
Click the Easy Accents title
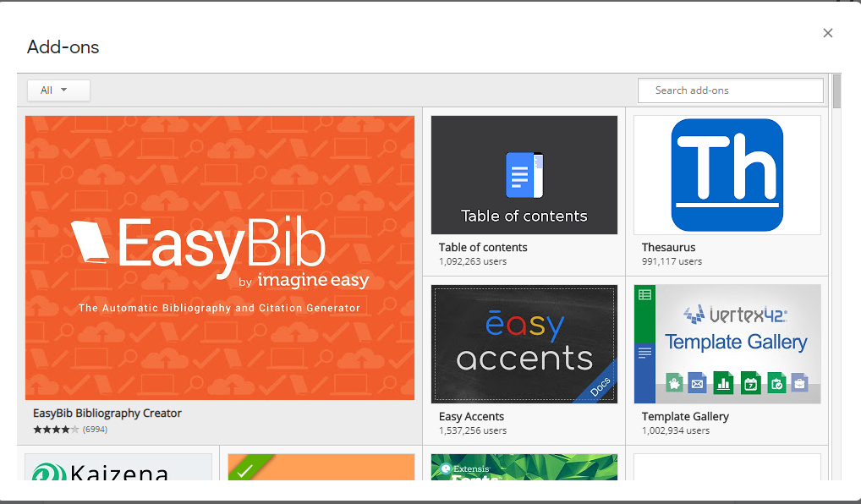coord(471,416)
